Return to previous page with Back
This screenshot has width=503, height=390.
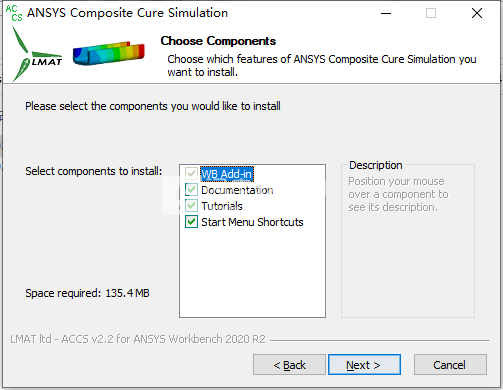(x=289, y=365)
